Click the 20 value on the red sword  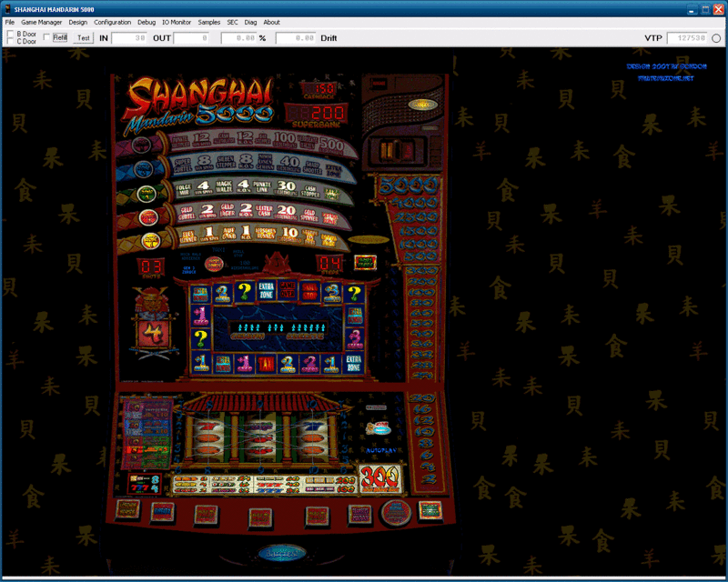tap(287, 210)
